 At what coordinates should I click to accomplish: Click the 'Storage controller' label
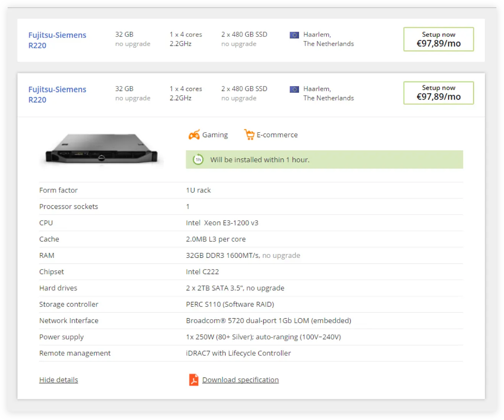coord(69,304)
